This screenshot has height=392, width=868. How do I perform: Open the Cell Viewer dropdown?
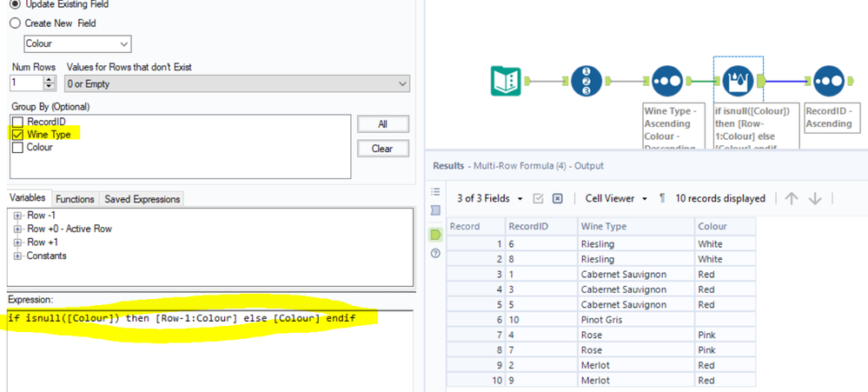click(x=616, y=198)
